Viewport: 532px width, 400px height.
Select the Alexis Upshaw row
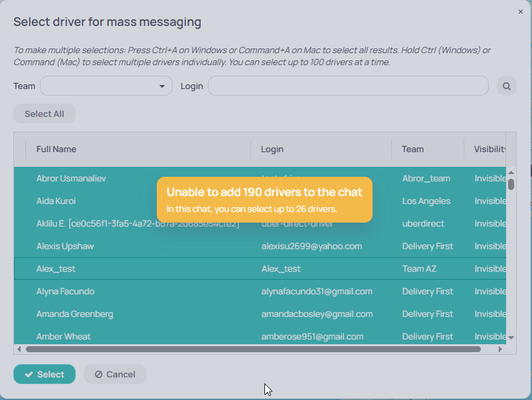[260, 247]
